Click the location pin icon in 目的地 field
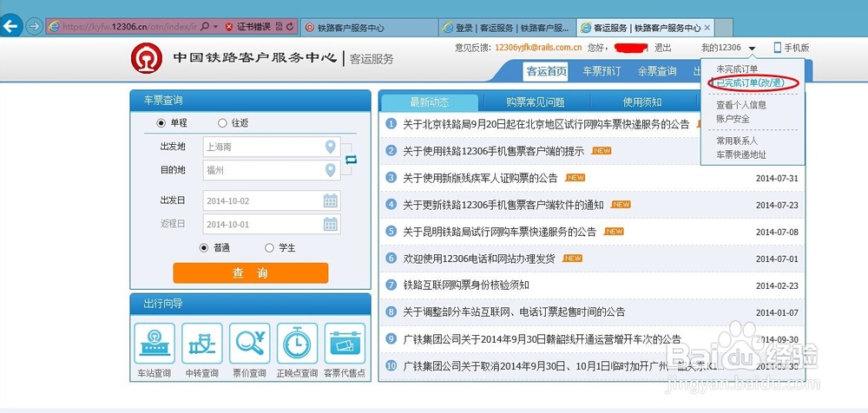Screen dimensions: 868x413 coord(331,170)
